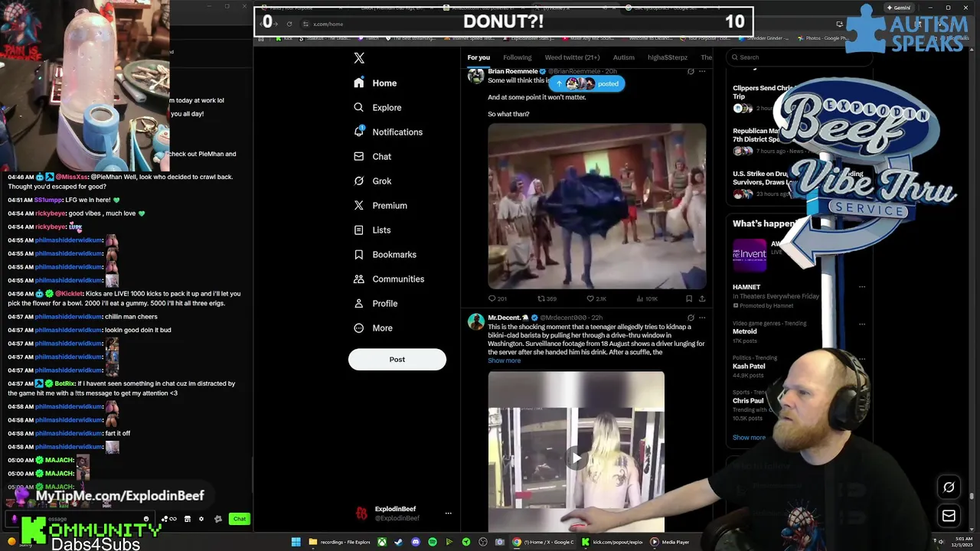
Task: Open the Kash Patel trending topic
Action: point(749,366)
